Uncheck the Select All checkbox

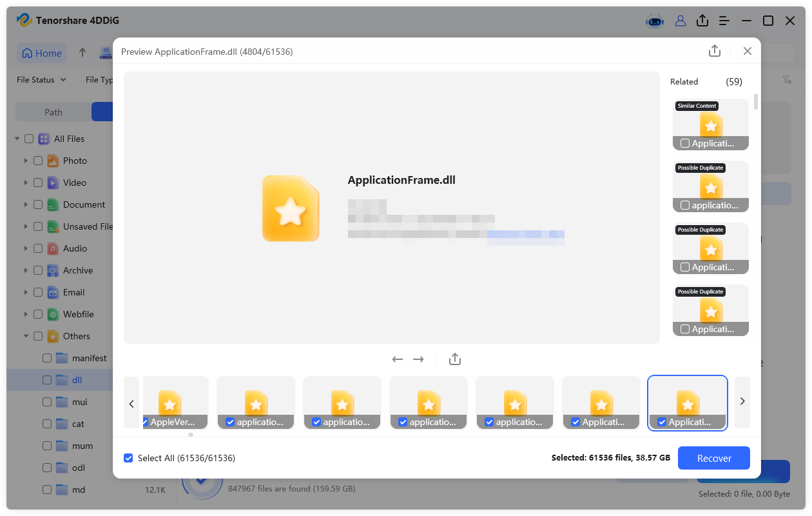point(128,458)
